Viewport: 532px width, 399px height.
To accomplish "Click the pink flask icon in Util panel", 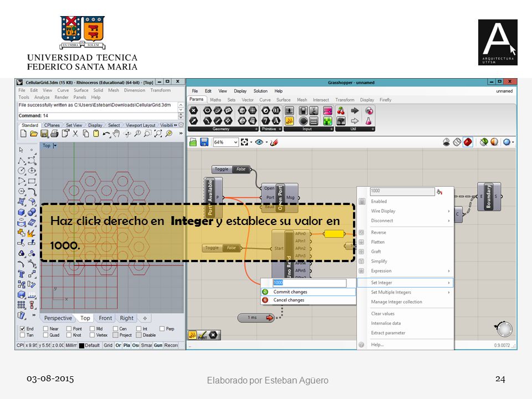I will 369,121.
